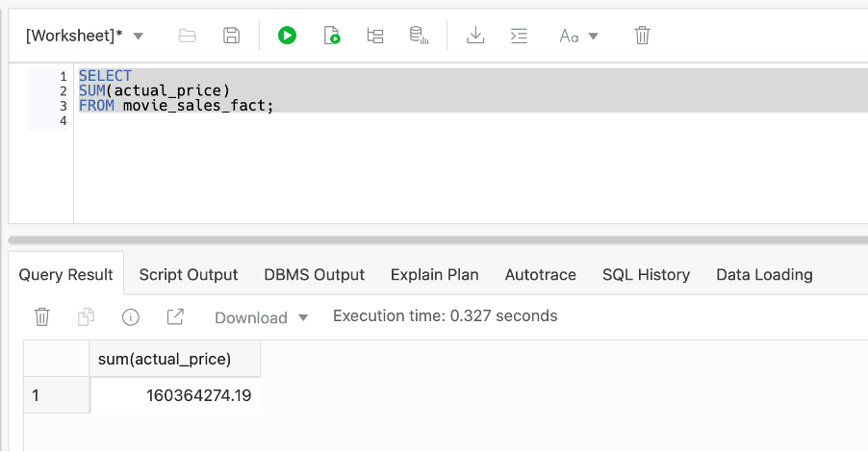Screen dimensions: 868x452
Task: Clear the editor with the toolbar trash icon
Action: [x=643, y=36]
